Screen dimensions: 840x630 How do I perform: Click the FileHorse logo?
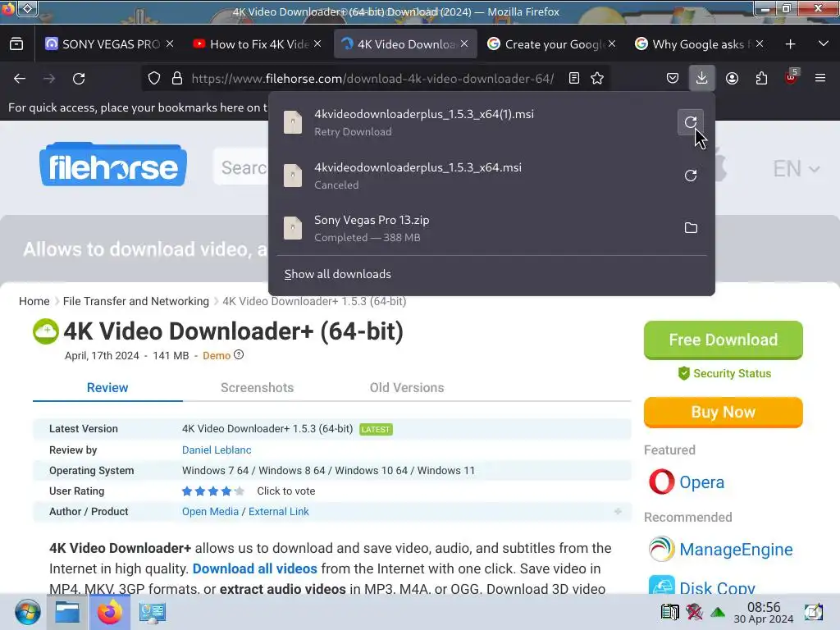pos(113,165)
